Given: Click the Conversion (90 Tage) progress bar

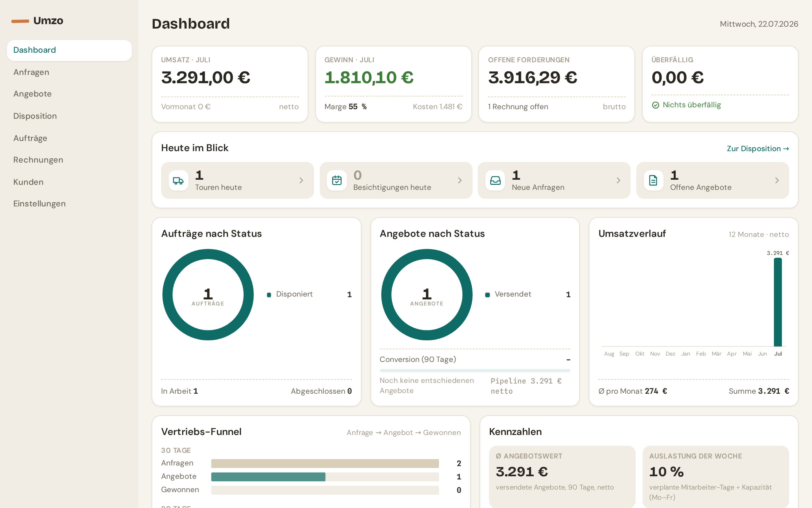Looking at the screenshot, I should pyautogui.click(x=475, y=371).
